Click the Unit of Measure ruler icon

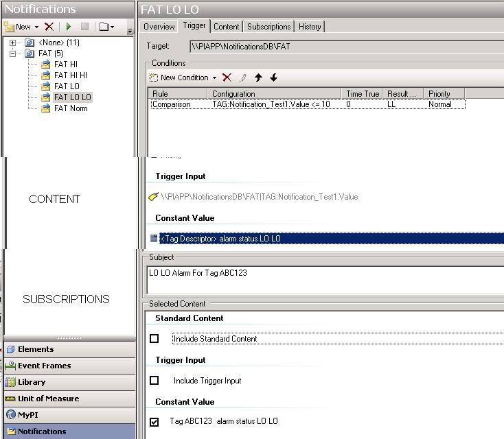(x=10, y=399)
